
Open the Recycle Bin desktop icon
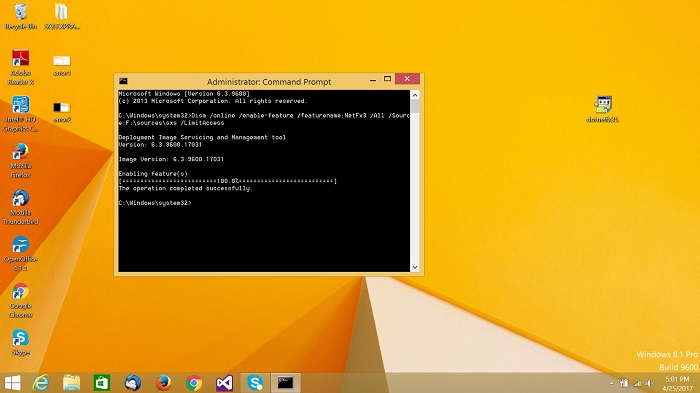click(21, 17)
